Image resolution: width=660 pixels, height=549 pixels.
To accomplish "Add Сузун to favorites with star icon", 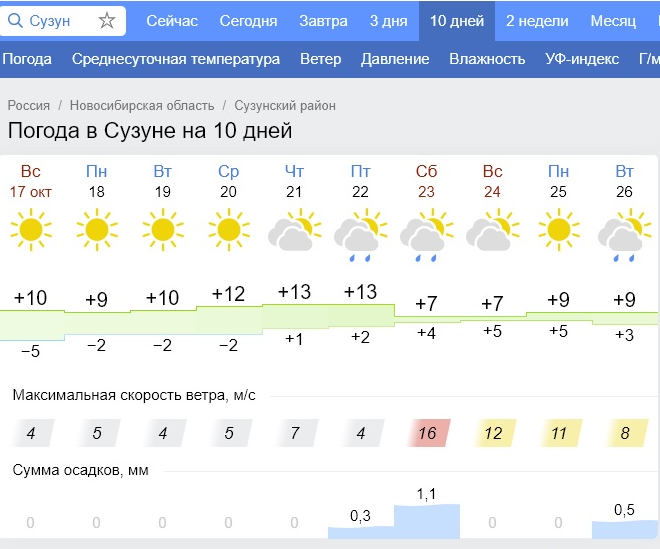I will coord(107,21).
